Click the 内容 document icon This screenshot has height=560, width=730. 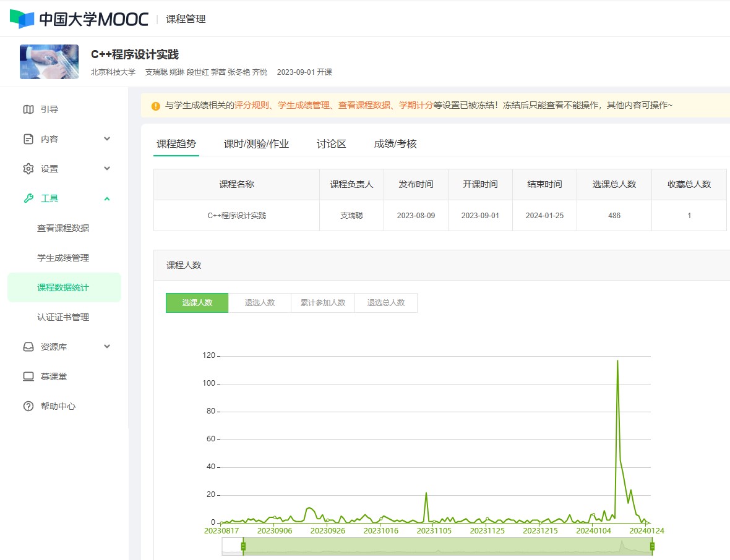coord(28,139)
